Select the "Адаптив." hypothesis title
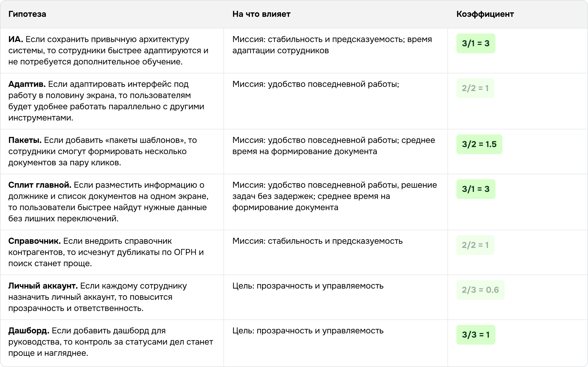 coord(27,84)
